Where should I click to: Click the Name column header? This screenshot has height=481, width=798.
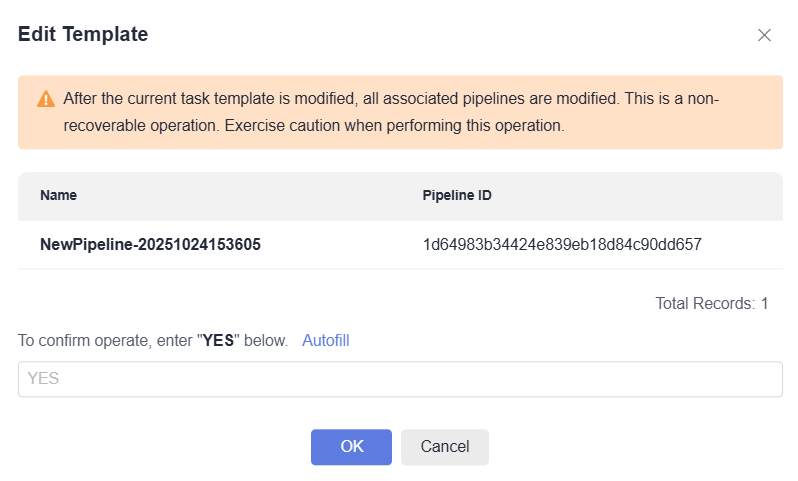(58, 195)
